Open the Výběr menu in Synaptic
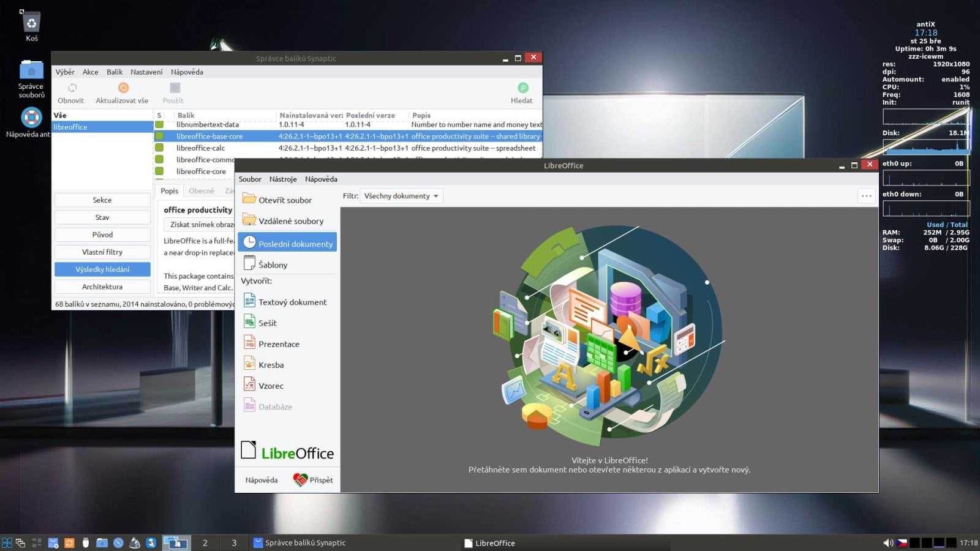This screenshot has height=551, width=980. pos(65,72)
